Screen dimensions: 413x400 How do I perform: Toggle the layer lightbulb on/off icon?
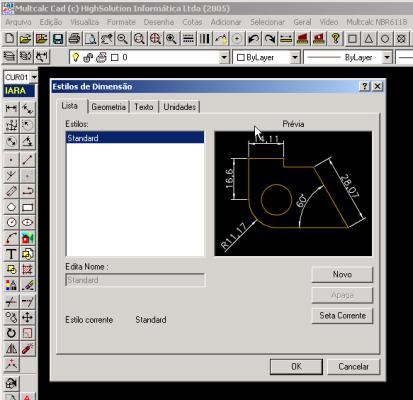point(76,57)
